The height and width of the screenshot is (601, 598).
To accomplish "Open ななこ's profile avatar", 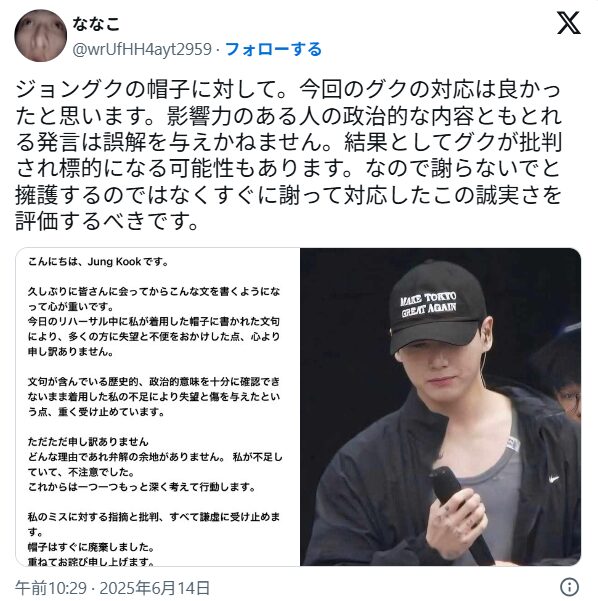I will pyautogui.click(x=41, y=36).
